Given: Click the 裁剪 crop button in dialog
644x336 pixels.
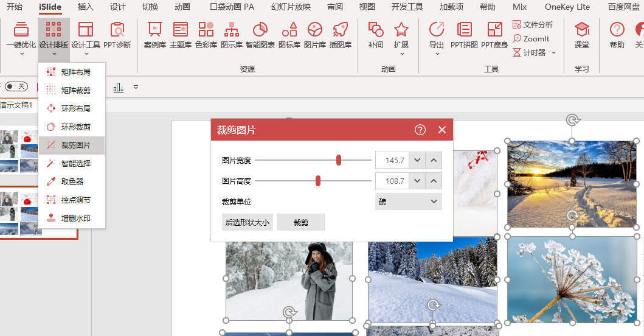Looking at the screenshot, I should tap(300, 222).
